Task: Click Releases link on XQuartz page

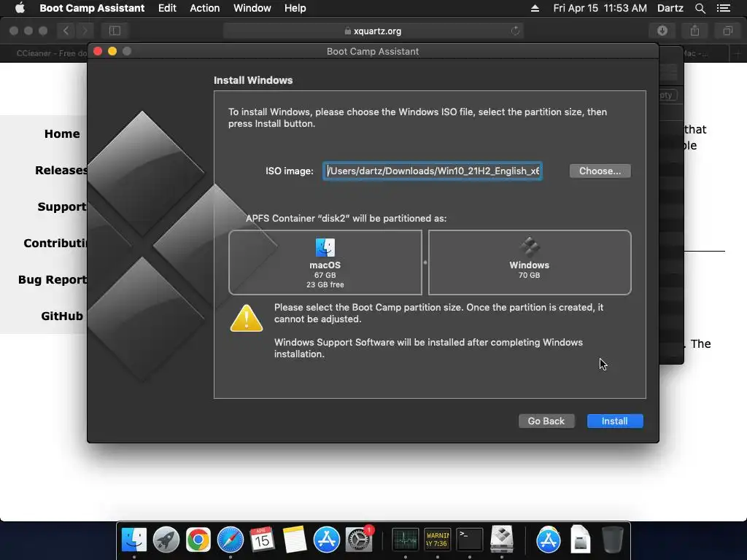Action: pyautogui.click(x=61, y=170)
